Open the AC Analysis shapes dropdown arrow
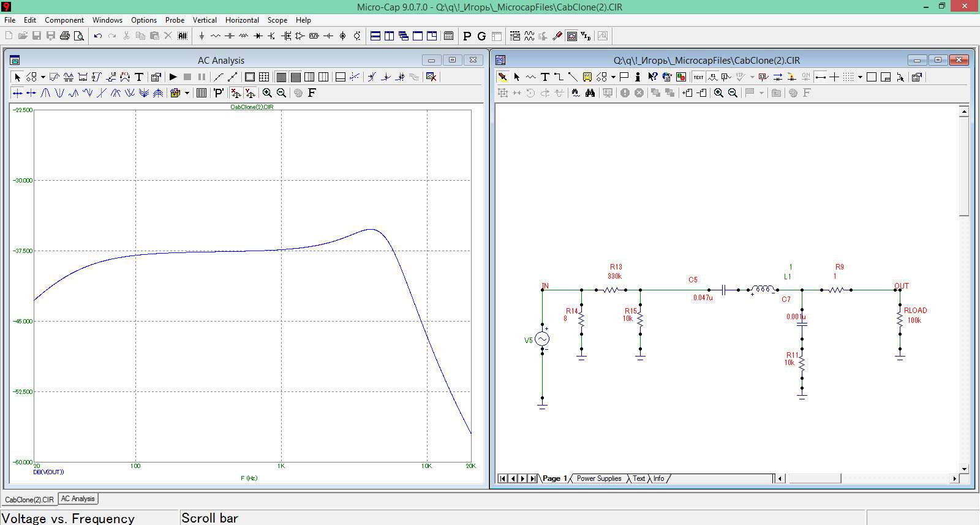 pos(42,77)
